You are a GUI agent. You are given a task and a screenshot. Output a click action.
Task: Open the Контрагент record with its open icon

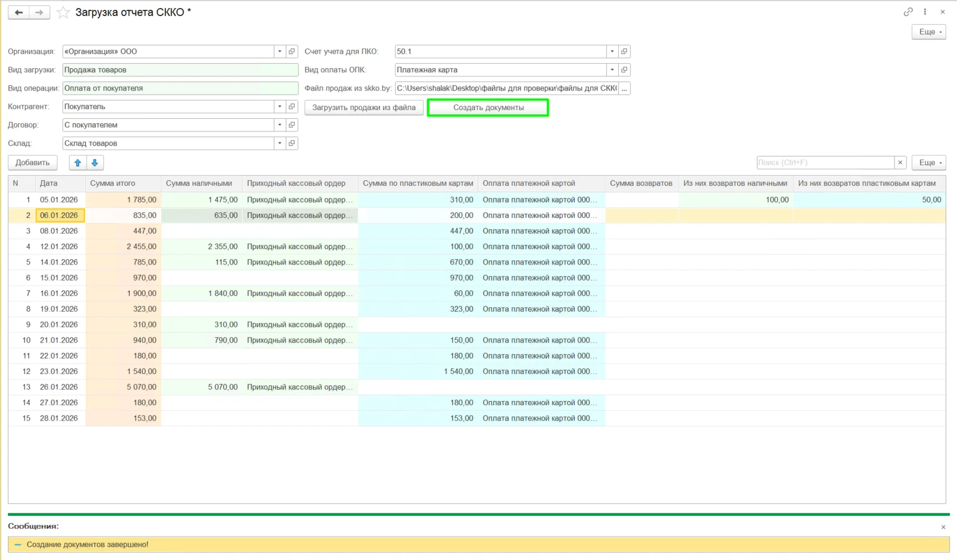[x=292, y=107]
